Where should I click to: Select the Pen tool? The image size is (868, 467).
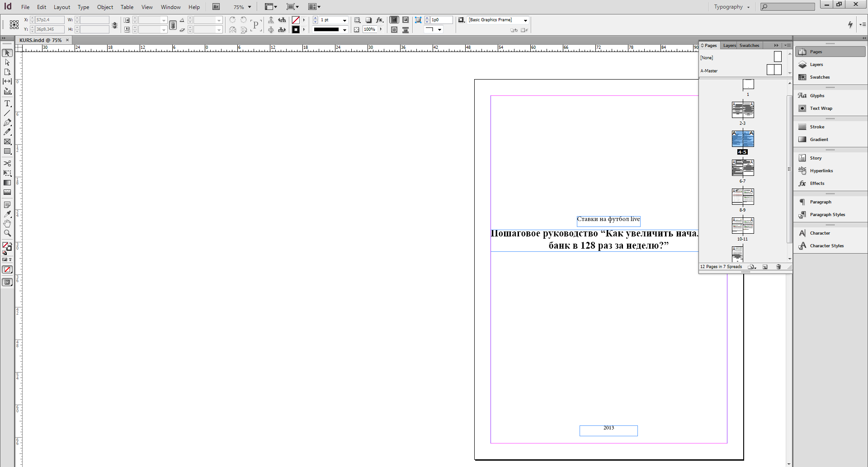click(7, 123)
